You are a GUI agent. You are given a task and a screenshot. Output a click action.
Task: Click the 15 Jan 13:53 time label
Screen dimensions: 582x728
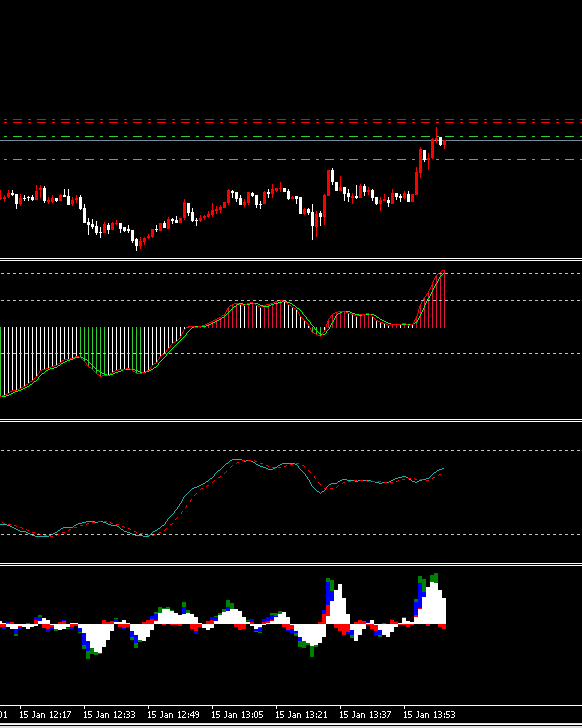(429, 715)
